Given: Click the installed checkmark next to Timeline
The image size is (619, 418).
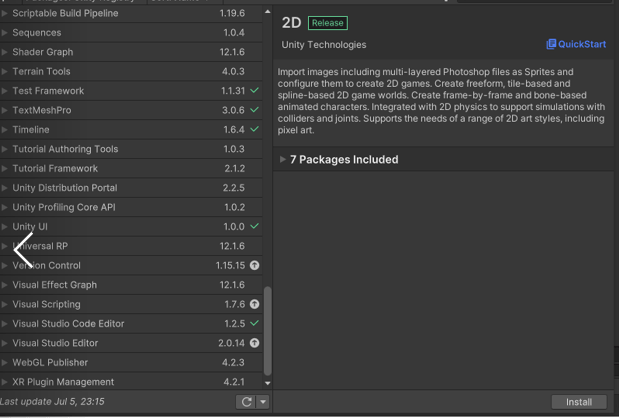Looking at the screenshot, I should 254,130.
